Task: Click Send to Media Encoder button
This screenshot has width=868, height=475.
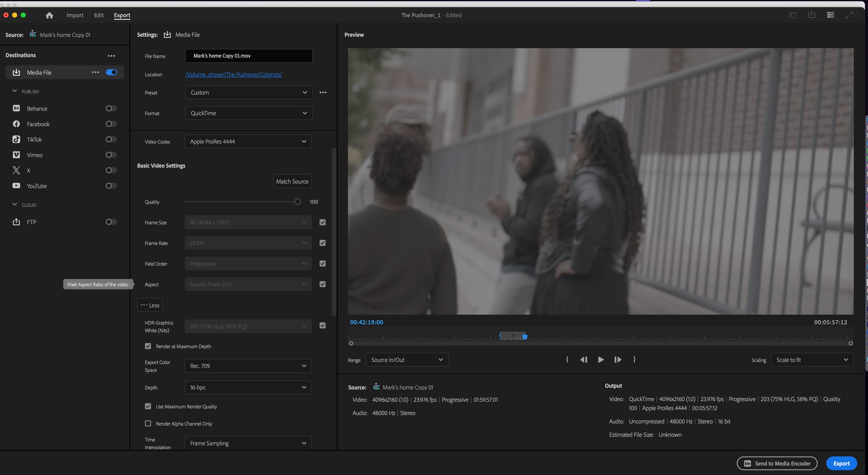Action: click(777, 464)
